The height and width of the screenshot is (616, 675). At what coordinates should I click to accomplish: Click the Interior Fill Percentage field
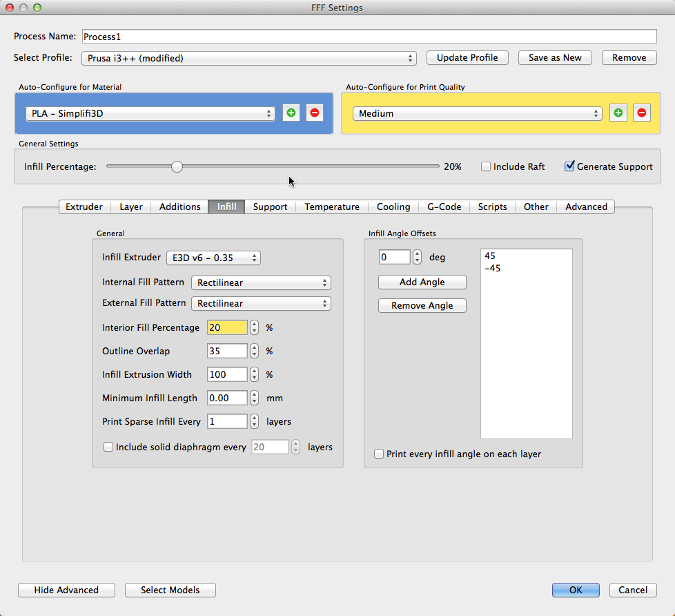227,328
